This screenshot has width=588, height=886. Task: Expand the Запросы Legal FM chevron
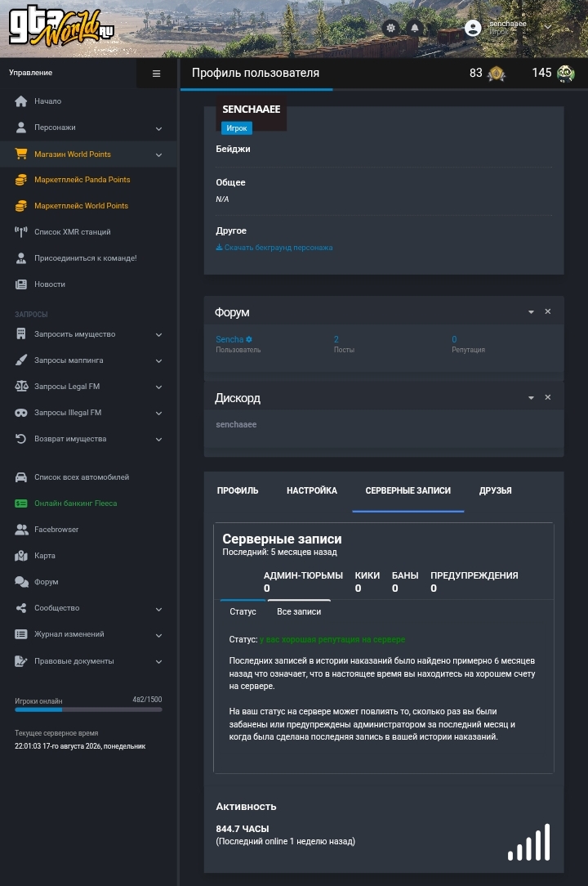(x=158, y=387)
